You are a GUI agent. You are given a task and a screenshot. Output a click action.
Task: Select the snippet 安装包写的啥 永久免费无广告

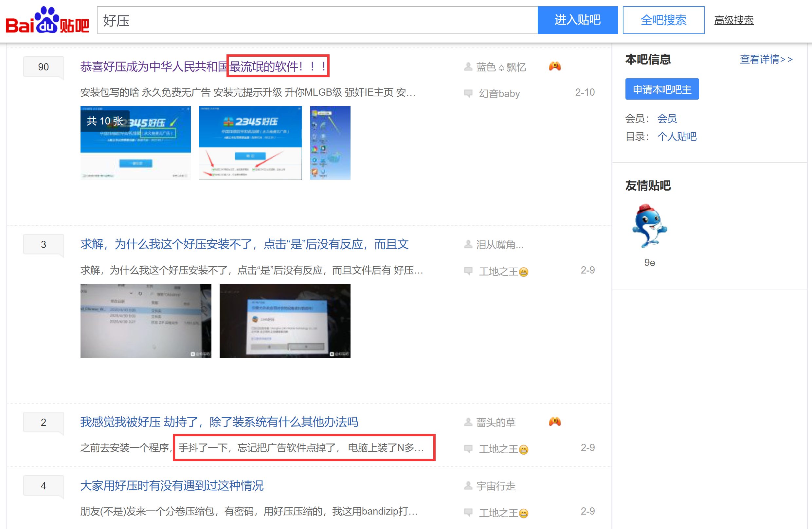point(248,92)
